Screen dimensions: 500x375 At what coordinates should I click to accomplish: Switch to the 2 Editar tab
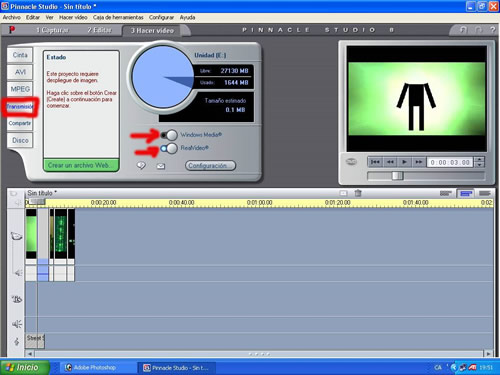(x=99, y=30)
